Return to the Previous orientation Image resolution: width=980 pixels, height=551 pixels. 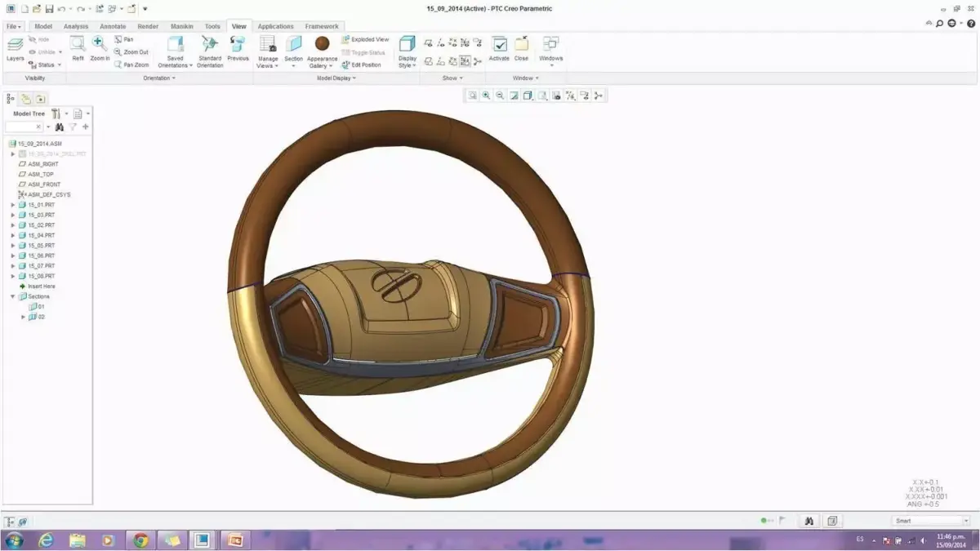[x=238, y=49]
